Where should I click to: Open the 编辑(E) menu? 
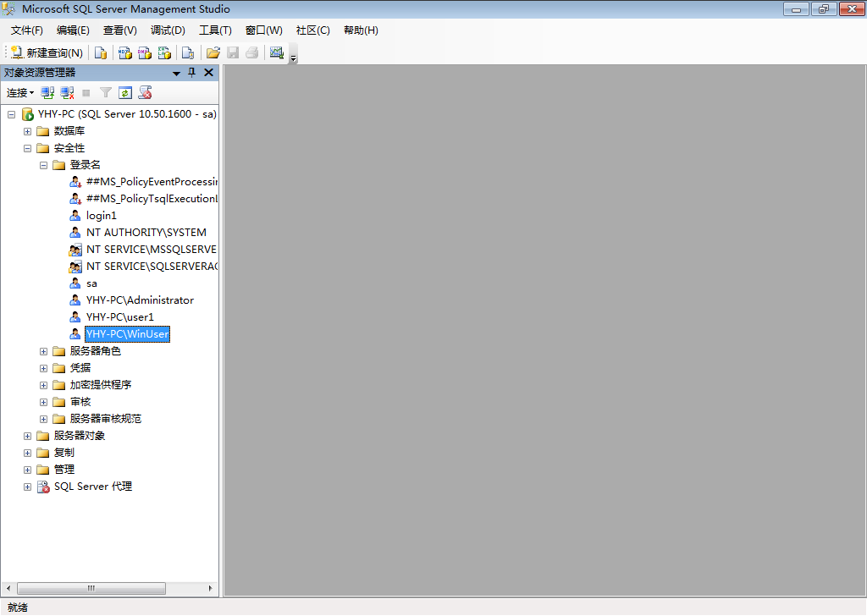[73, 30]
